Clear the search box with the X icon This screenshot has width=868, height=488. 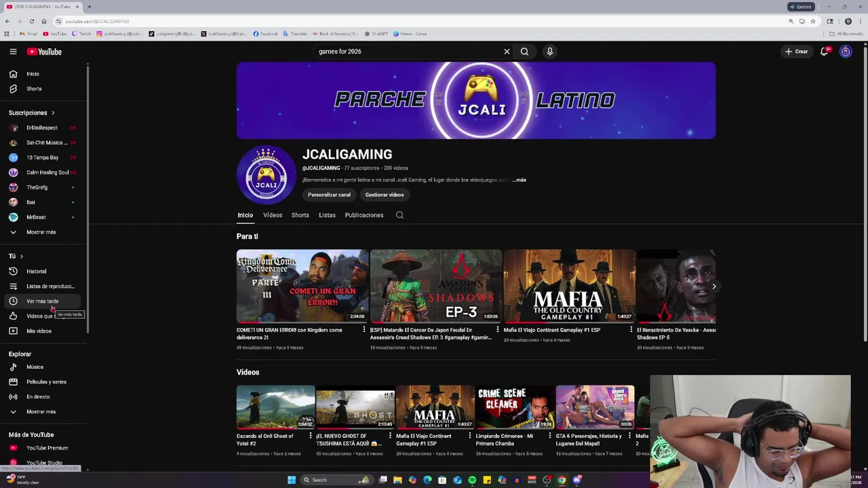click(x=507, y=52)
